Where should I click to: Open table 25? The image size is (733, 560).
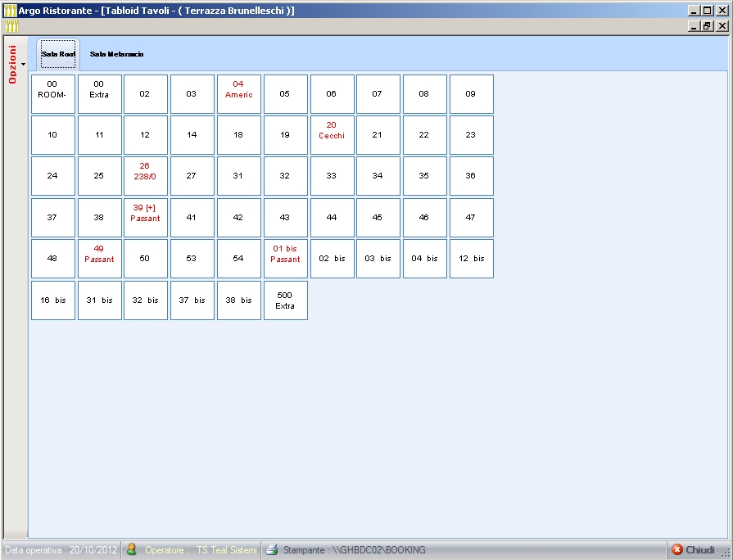[x=100, y=176]
